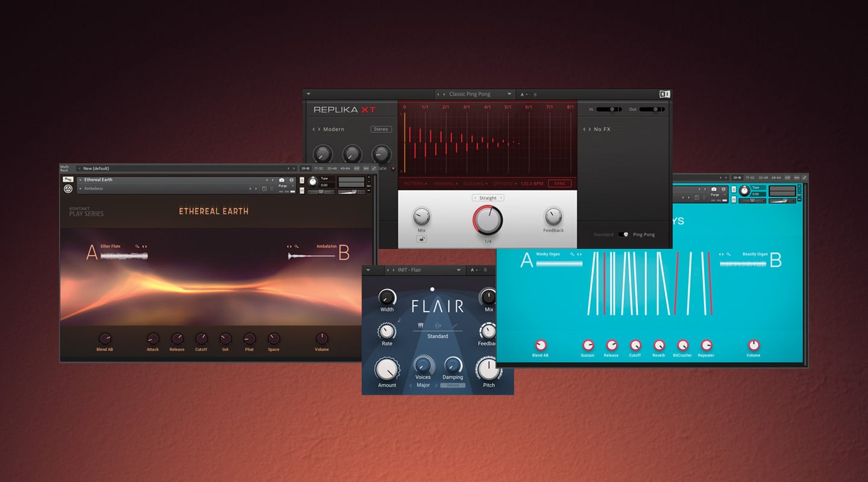Image resolution: width=868 pixels, height=482 pixels.
Task: Click next chord arrow beside Major
Action: click(x=436, y=385)
